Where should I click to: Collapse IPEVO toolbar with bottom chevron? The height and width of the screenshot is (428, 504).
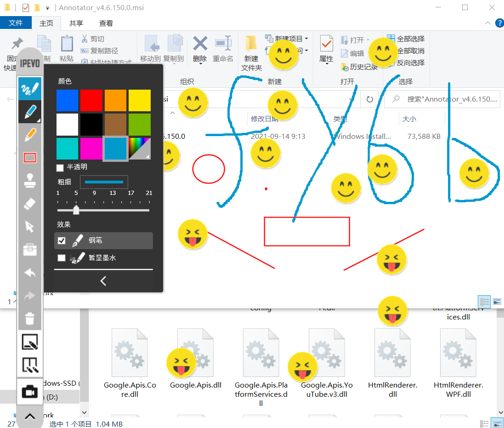coord(30,417)
